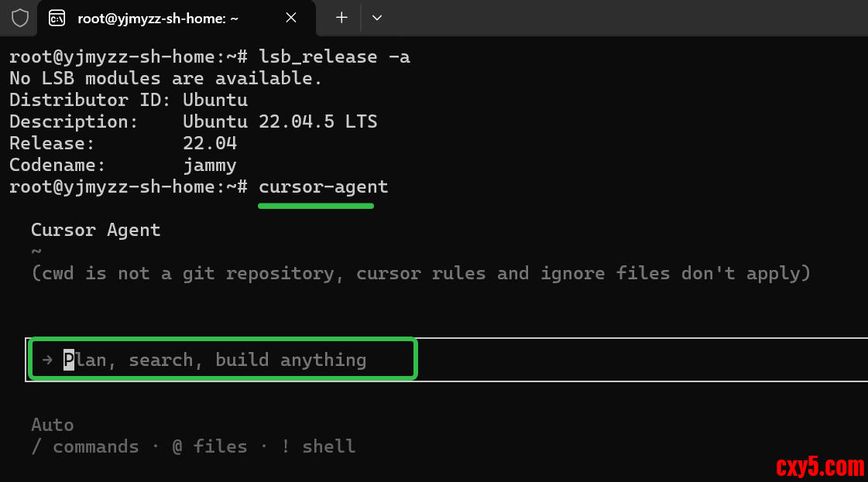Click the "Cursor Agent" heading
Image resolution: width=868 pixels, height=482 pixels.
(x=96, y=230)
